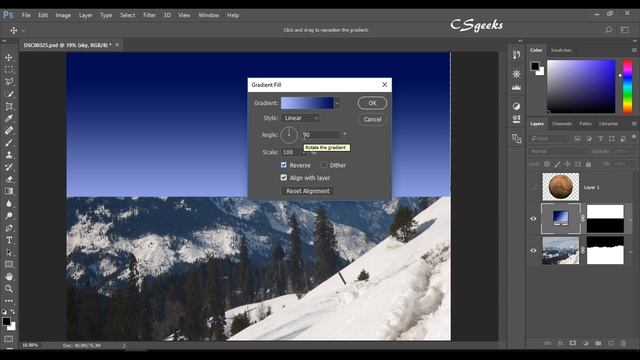Click the Angle value input field

pyautogui.click(x=321, y=134)
